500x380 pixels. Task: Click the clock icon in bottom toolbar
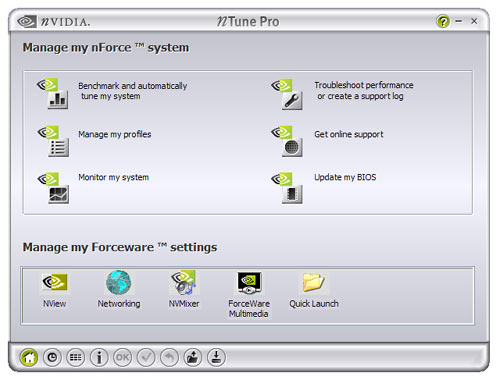coord(52,358)
